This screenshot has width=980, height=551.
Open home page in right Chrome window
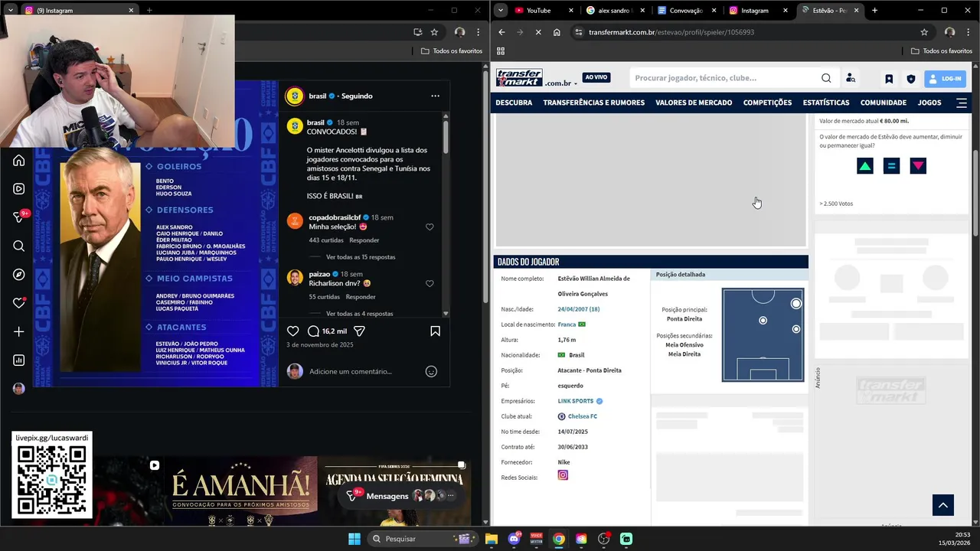[x=557, y=32]
